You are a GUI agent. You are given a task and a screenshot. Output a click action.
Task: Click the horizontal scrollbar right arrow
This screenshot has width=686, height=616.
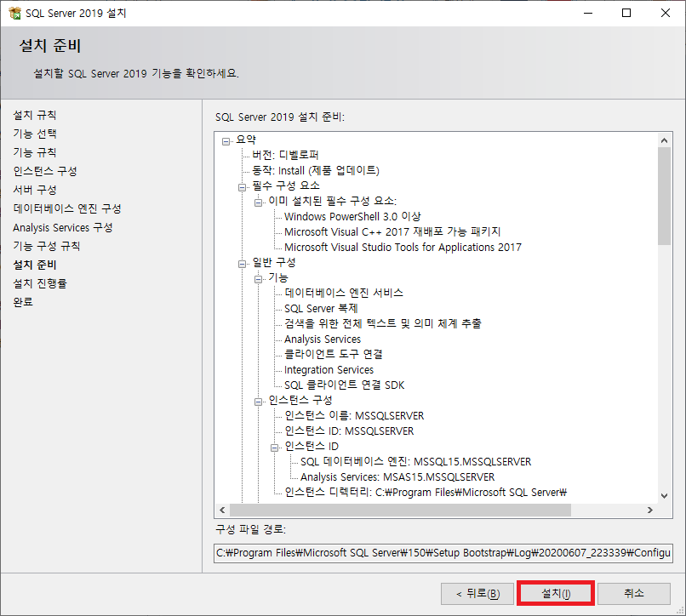pos(650,510)
